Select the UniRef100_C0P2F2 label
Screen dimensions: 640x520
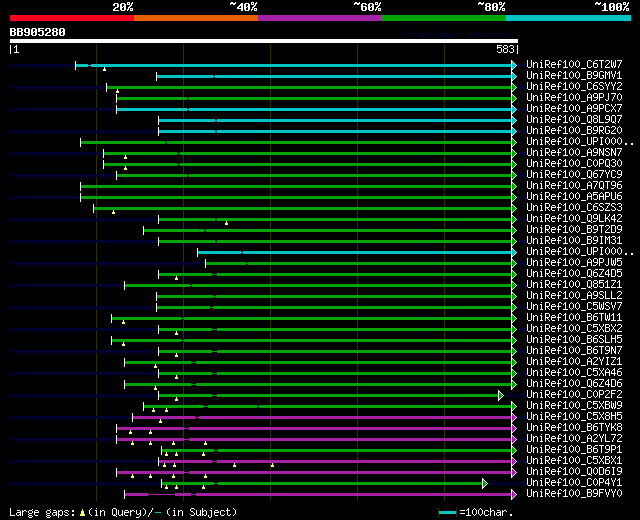click(574, 395)
